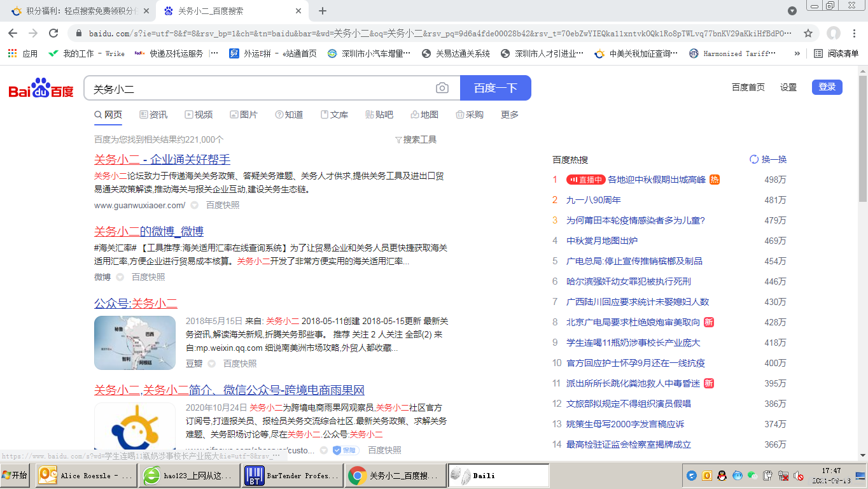Screen dimensions: 868x489
Task: Click the Baidu logo
Action: pyautogui.click(x=41, y=88)
